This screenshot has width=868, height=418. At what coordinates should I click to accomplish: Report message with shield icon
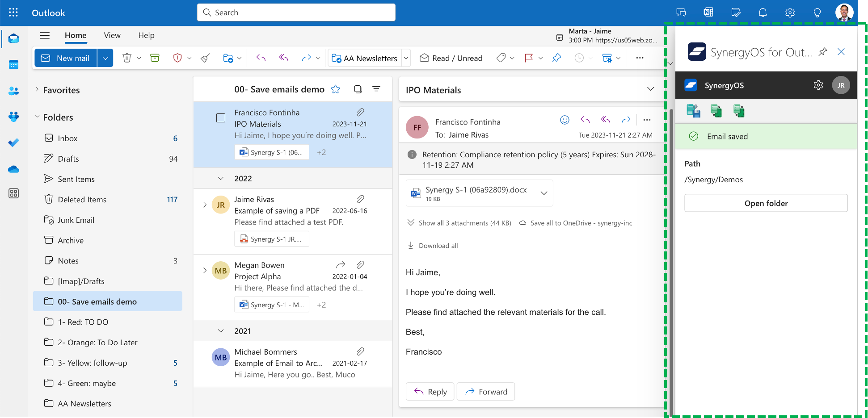[177, 58]
